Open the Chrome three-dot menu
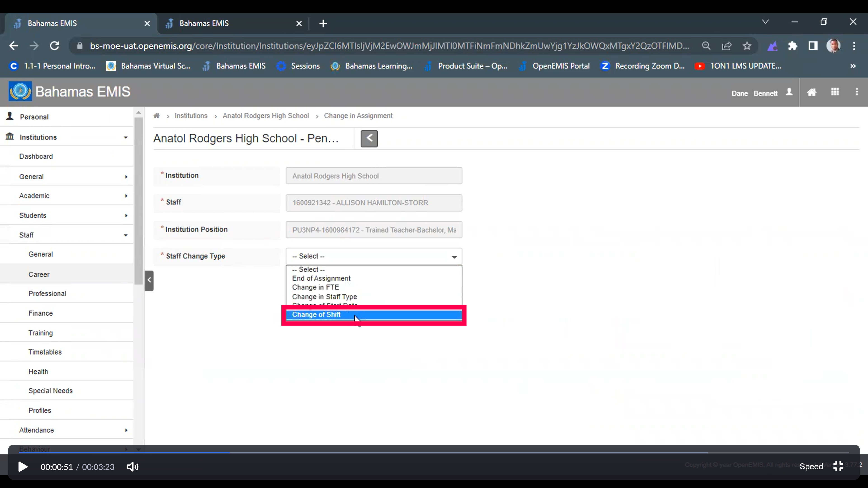This screenshot has height=488, width=868. (x=854, y=46)
